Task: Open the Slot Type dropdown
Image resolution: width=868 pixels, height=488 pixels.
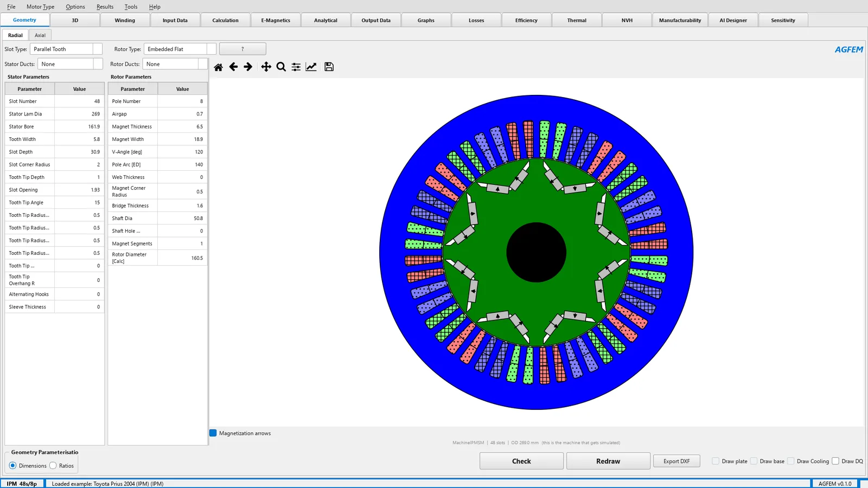Action: tap(66, 49)
